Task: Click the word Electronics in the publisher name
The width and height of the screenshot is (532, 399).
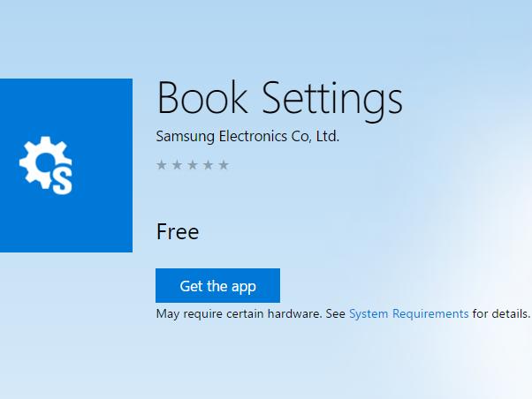Action: coord(253,136)
